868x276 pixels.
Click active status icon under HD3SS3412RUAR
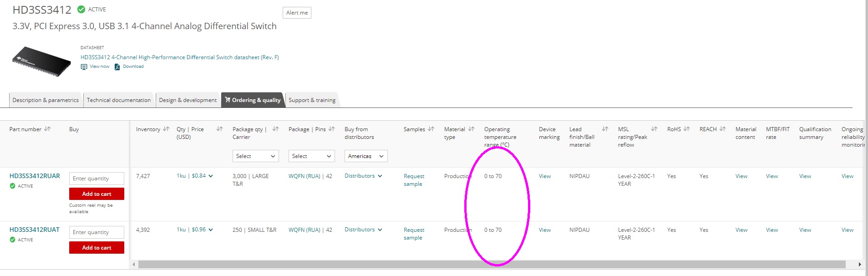(x=12, y=186)
